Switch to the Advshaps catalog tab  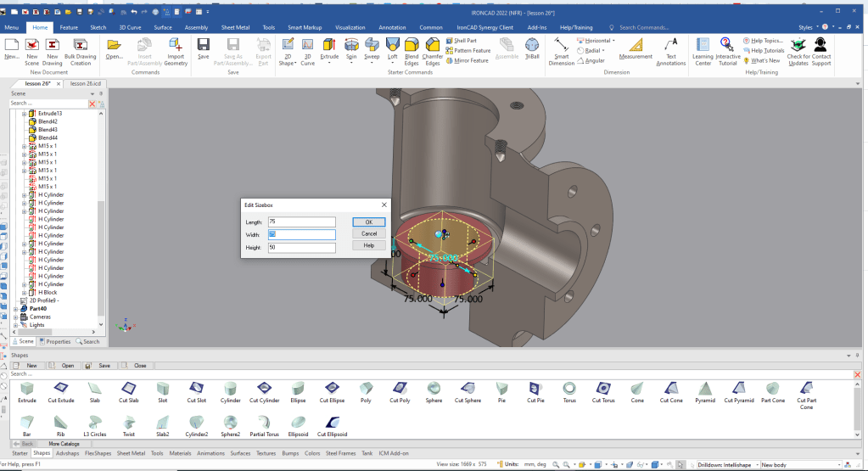click(x=67, y=453)
